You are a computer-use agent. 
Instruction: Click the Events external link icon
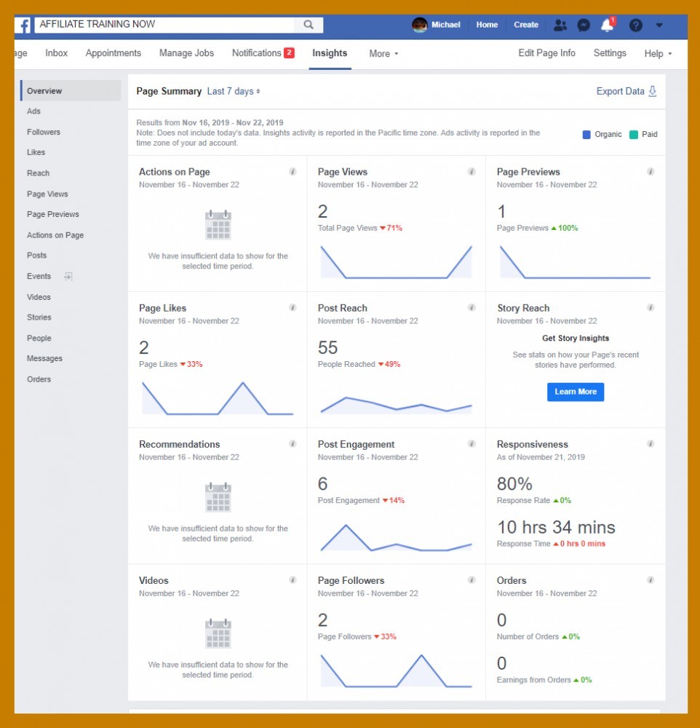68,277
